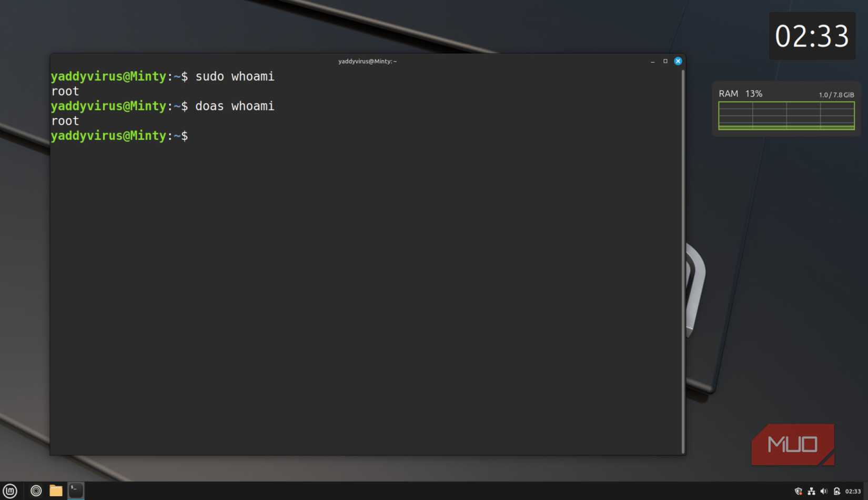Open the update manager shield tray icon
The height and width of the screenshot is (500, 868).
point(799,491)
